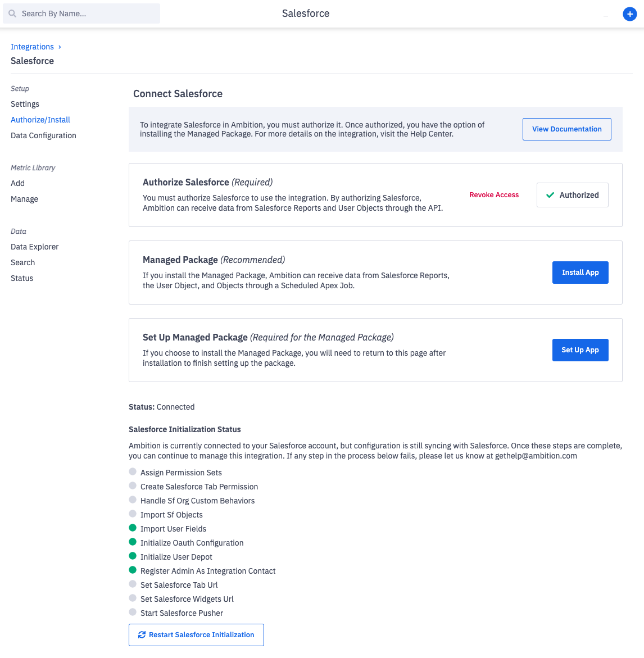Switch to the Settings sidebar item
644x658 pixels.
[x=25, y=104]
